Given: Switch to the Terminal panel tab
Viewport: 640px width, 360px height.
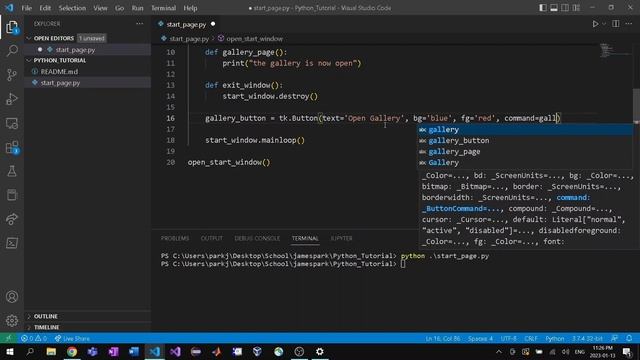Looking at the screenshot, I should coord(305,238).
